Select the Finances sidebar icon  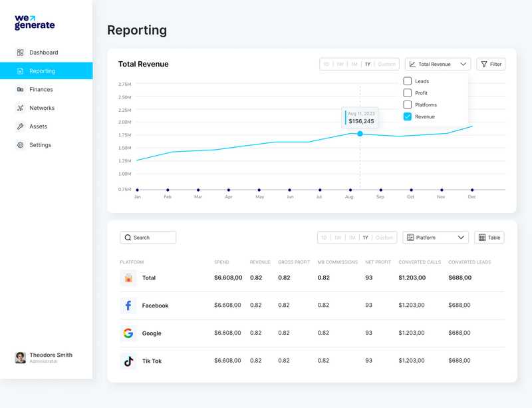20,89
